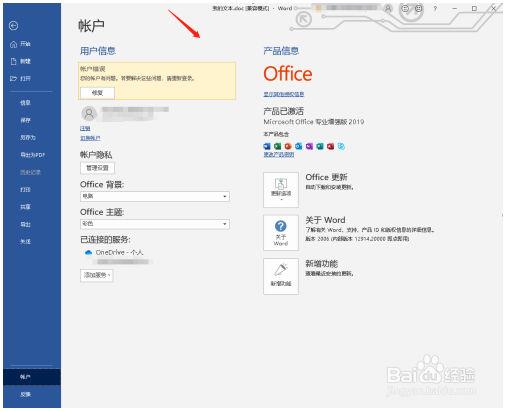Click the Outlook product icon
Image resolution: width=506 pixels, height=411 pixels.
pos(299,146)
